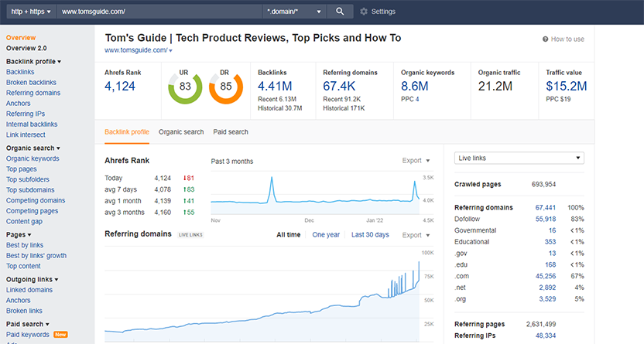
Task: Click .org domains count 3,529
Action: (x=547, y=299)
